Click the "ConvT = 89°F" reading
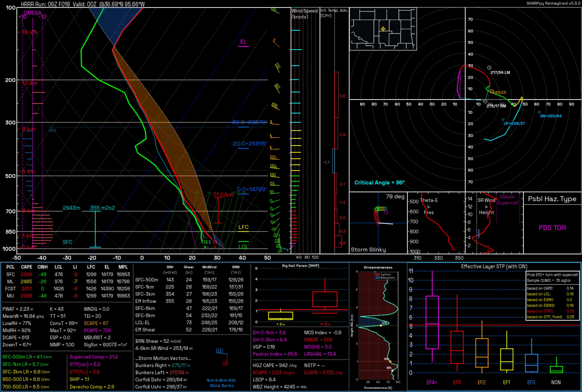This screenshot has height=392, width=582. pos(64,323)
